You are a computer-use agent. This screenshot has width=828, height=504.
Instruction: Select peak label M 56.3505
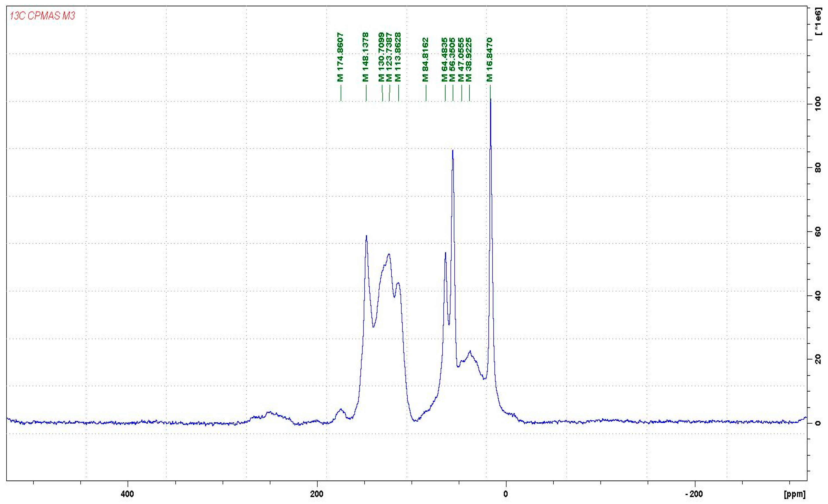[x=452, y=60]
